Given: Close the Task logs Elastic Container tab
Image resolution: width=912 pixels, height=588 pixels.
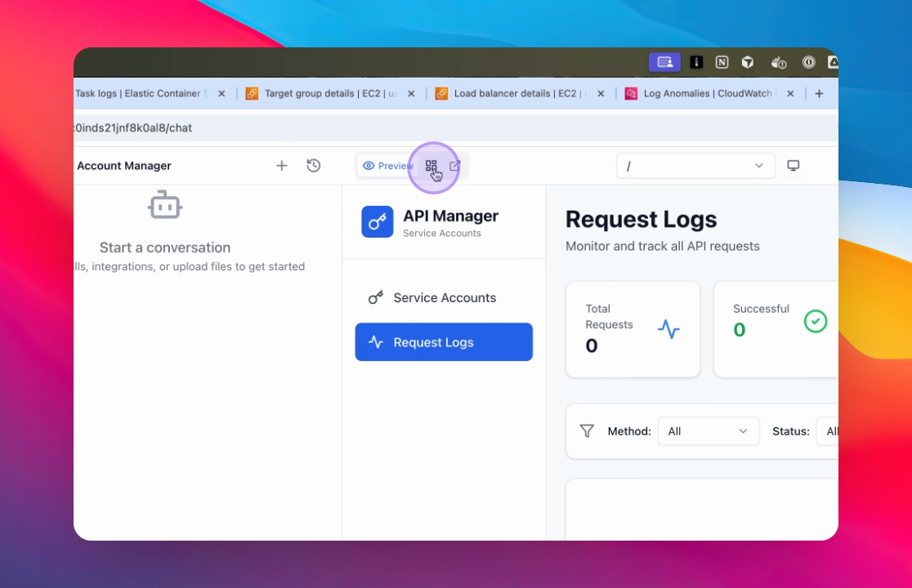Looking at the screenshot, I should pos(221,94).
